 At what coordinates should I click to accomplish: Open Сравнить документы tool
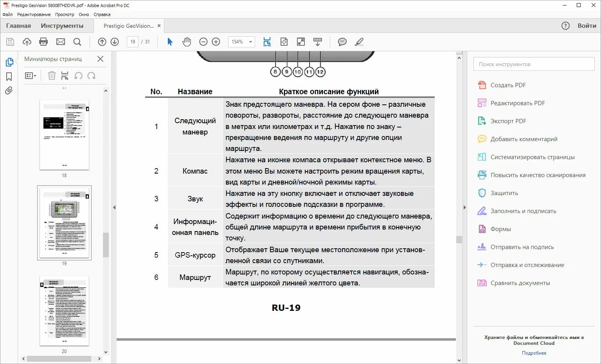pos(514,283)
